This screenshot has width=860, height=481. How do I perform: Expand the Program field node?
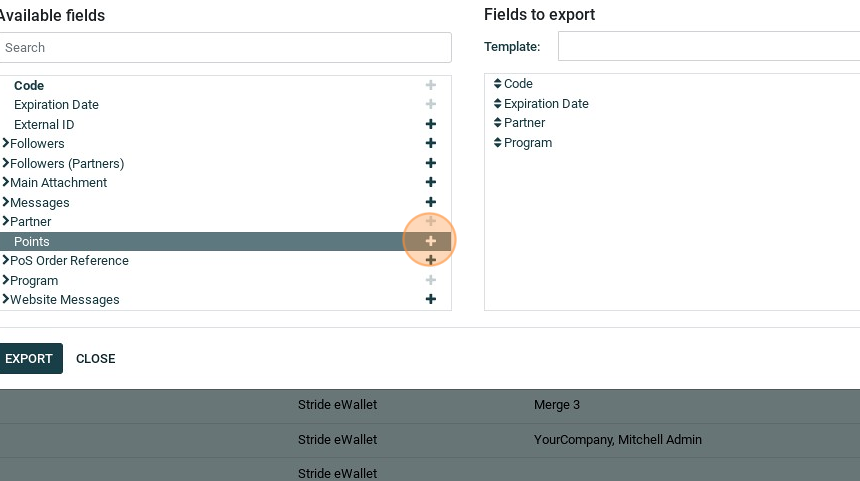[x=6, y=281]
